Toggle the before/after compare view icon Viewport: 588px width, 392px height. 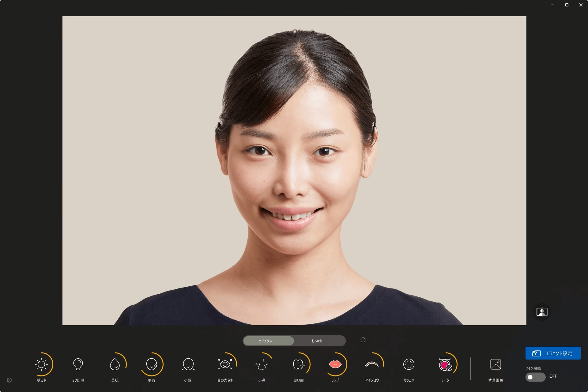(x=542, y=312)
